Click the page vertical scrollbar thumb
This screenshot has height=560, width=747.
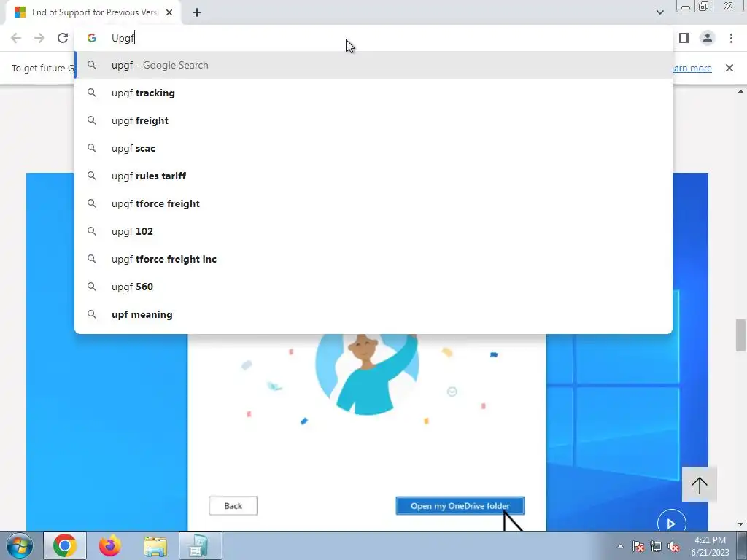[x=741, y=335]
